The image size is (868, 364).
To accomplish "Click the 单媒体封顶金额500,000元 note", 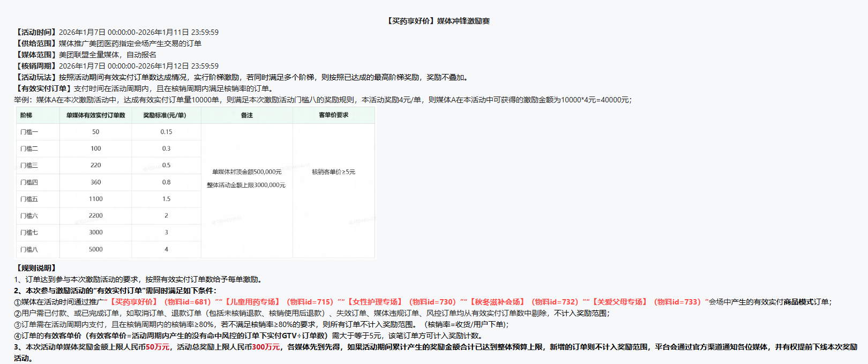I will pos(246,172).
